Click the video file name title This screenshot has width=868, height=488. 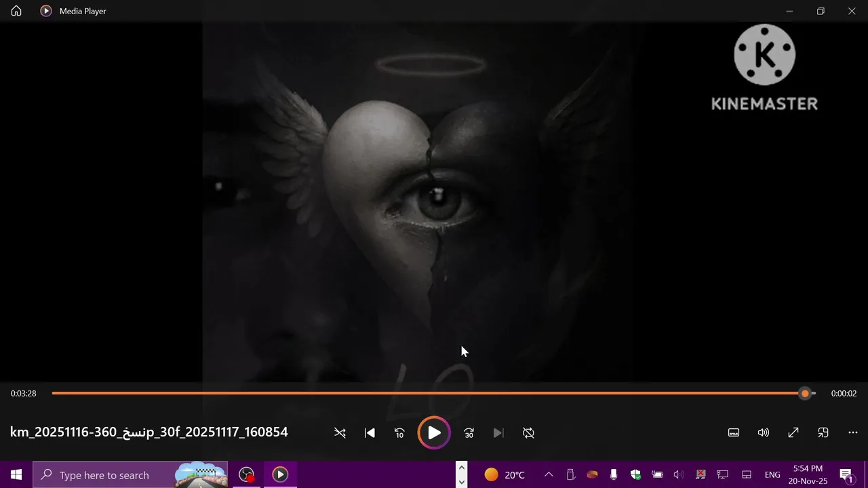point(149,432)
